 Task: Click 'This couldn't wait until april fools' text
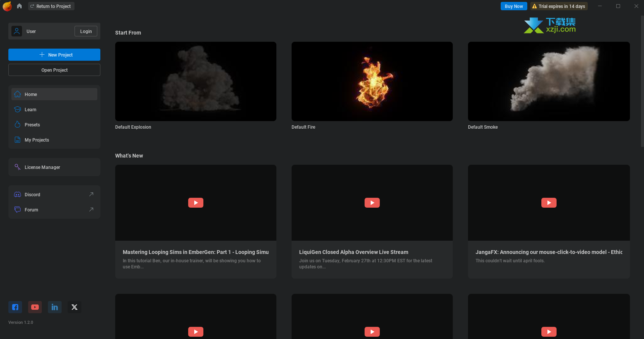coord(510,261)
